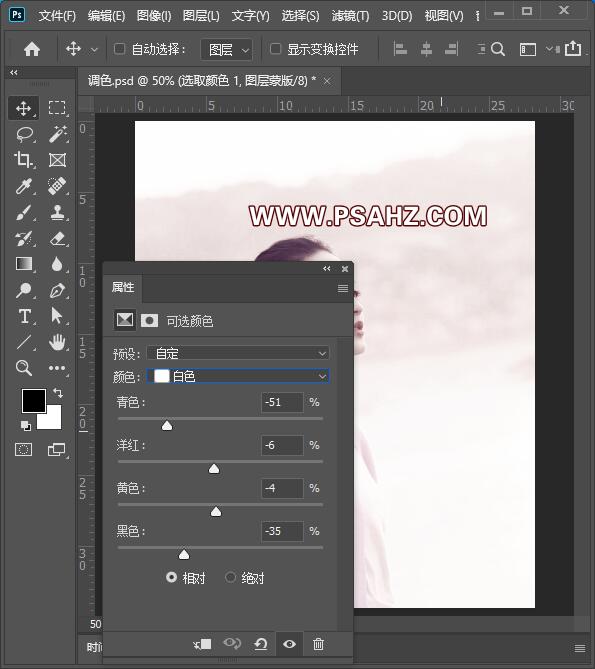Screen dimensions: 595x669
Task: Select the Pen tool
Action: (x=57, y=291)
